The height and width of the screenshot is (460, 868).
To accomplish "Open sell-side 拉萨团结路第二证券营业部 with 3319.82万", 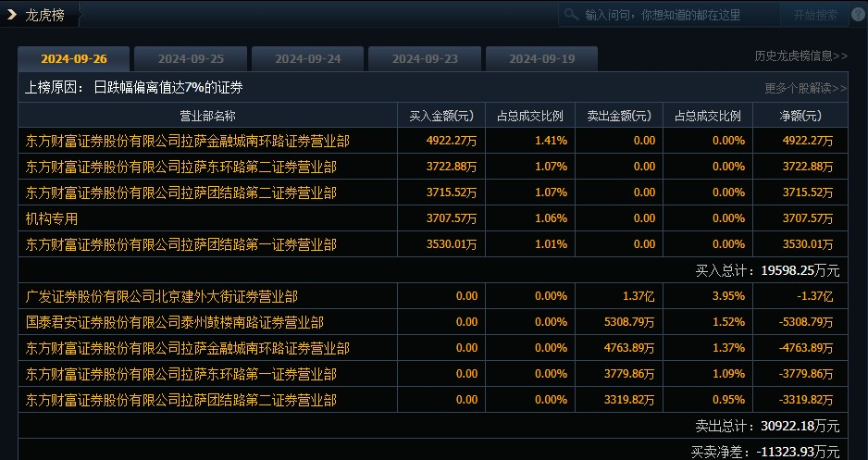I will click(x=180, y=400).
